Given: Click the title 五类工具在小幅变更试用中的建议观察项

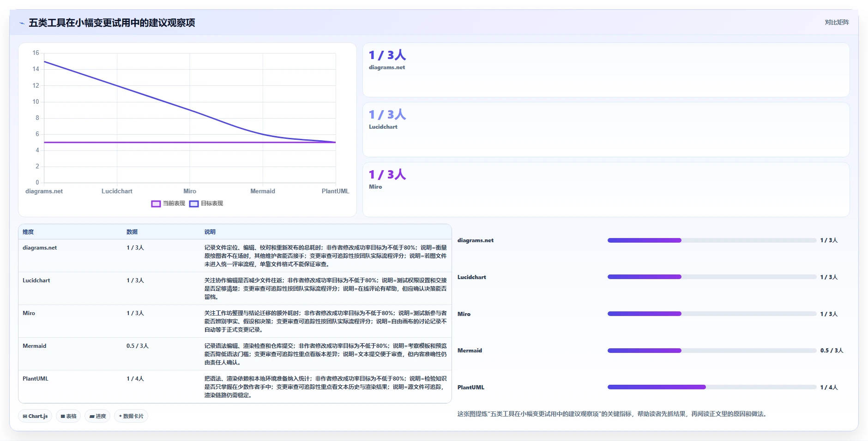Looking at the screenshot, I should click(112, 23).
